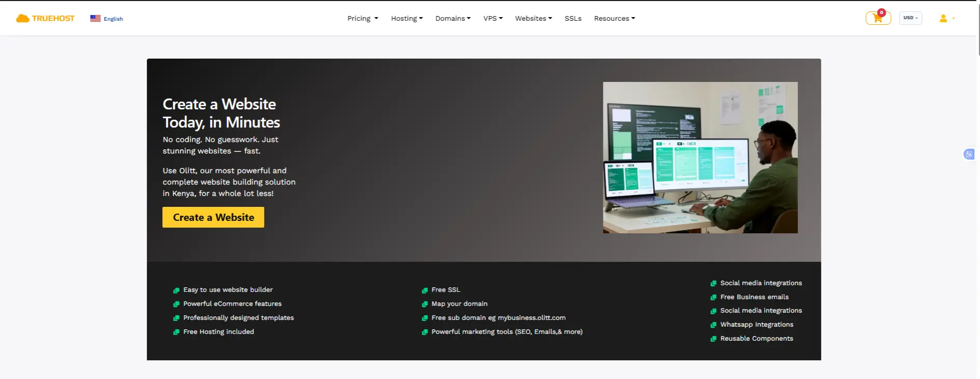Expand the Websites dropdown menu
The width and height of the screenshot is (980, 379).
click(533, 18)
